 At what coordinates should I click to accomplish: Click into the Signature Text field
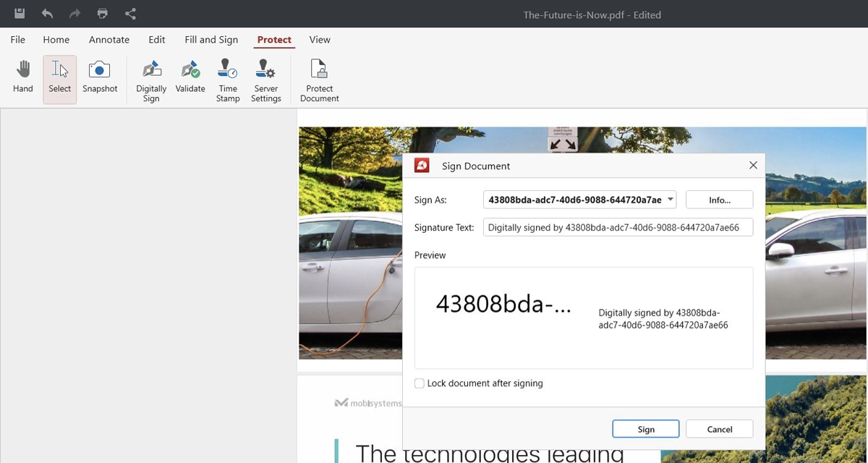[618, 227]
